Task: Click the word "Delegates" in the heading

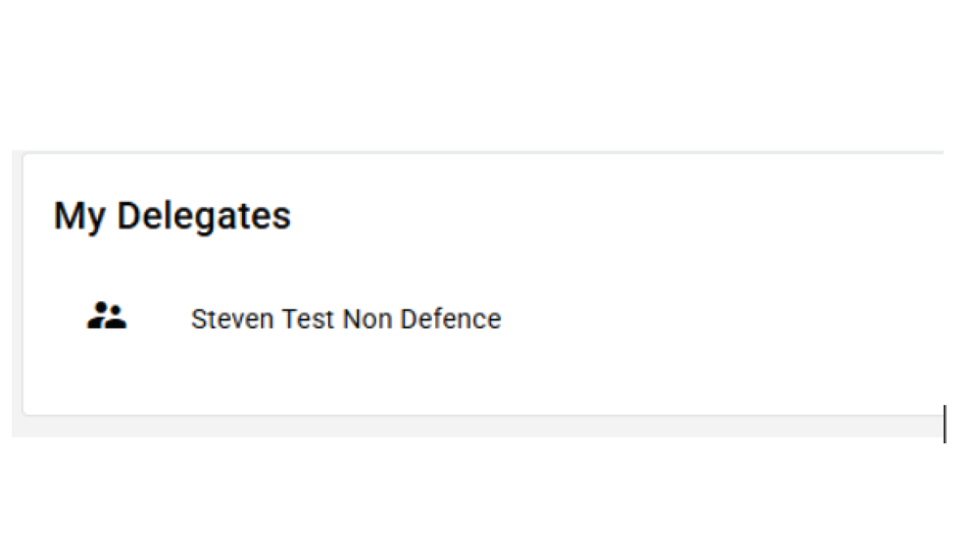Action: (x=204, y=216)
